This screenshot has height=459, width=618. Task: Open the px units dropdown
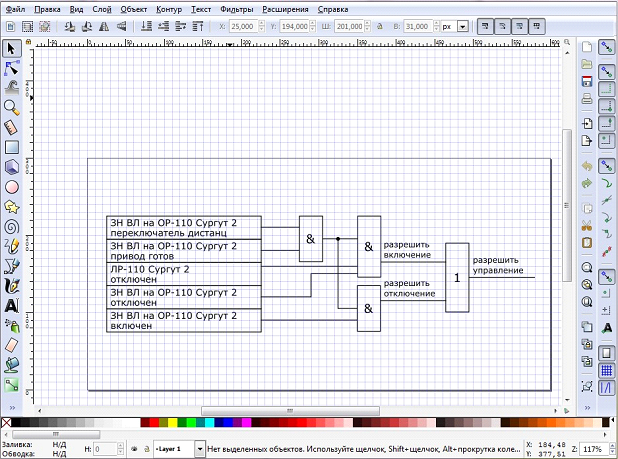click(462, 28)
